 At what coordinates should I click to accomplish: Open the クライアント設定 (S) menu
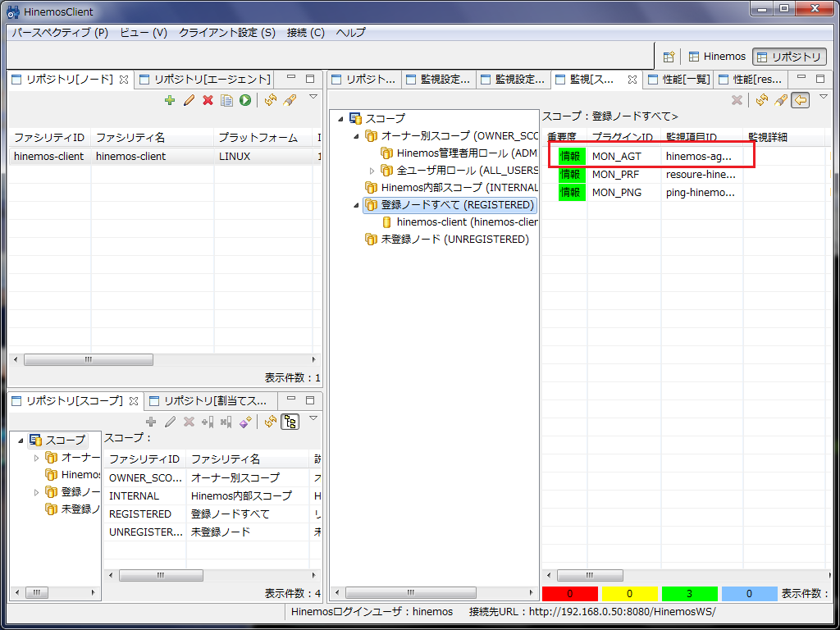pos(227,33)
